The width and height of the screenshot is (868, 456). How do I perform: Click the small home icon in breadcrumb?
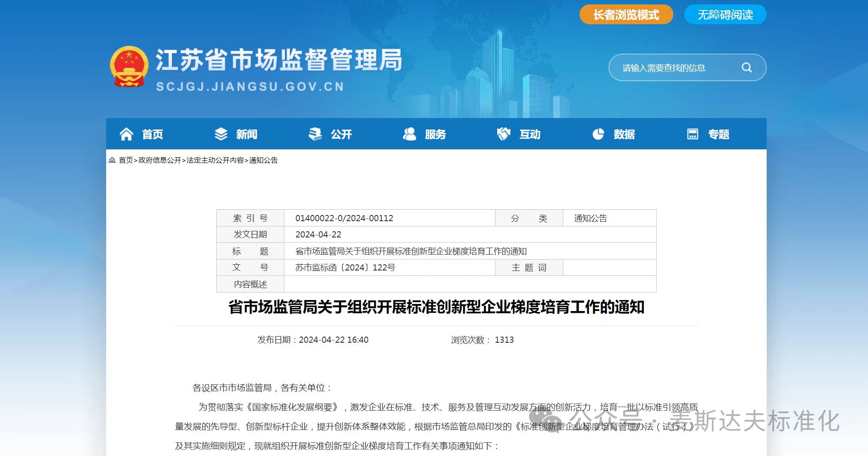pos(112,160)
